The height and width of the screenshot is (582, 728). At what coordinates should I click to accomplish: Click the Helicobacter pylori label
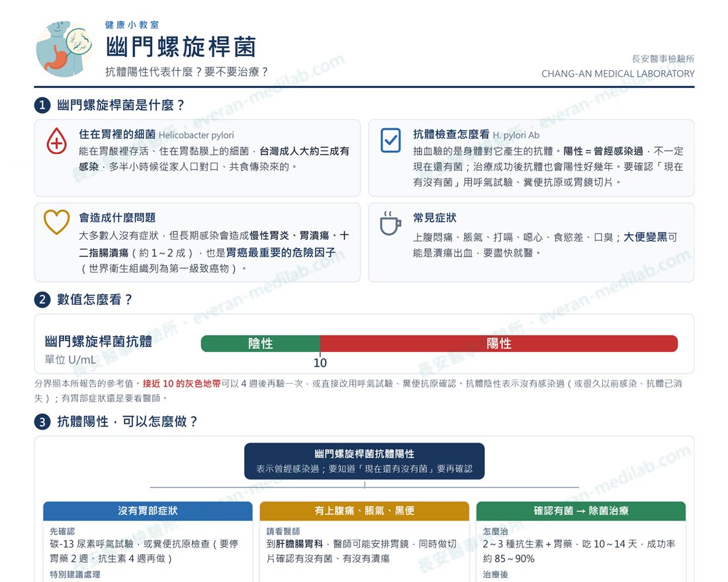[x=197, y=135]
